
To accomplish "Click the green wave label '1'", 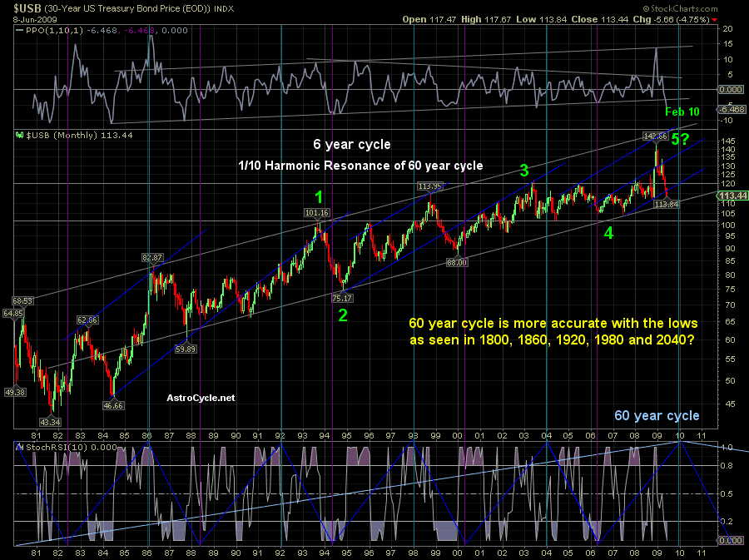I will [x=319, y=196].
